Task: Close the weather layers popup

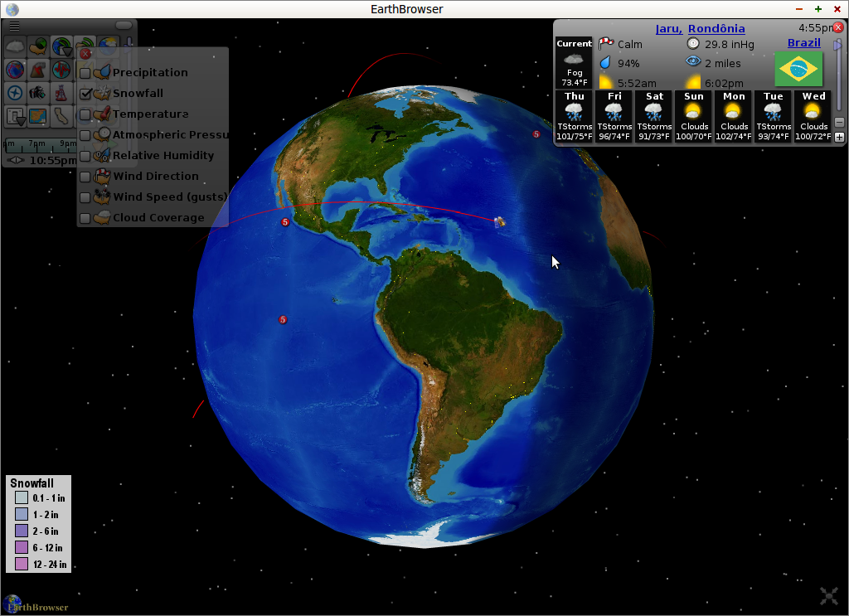Action: coord(85,54)
